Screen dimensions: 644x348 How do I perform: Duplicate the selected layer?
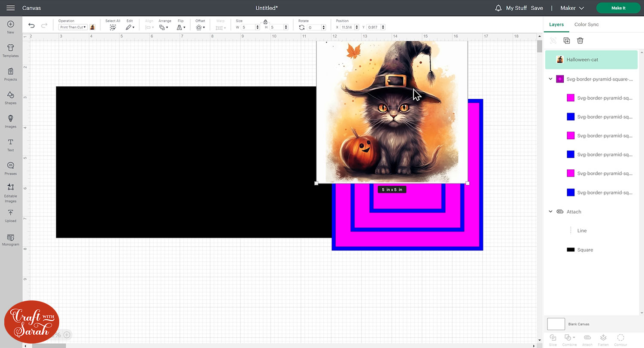[567, 40]
